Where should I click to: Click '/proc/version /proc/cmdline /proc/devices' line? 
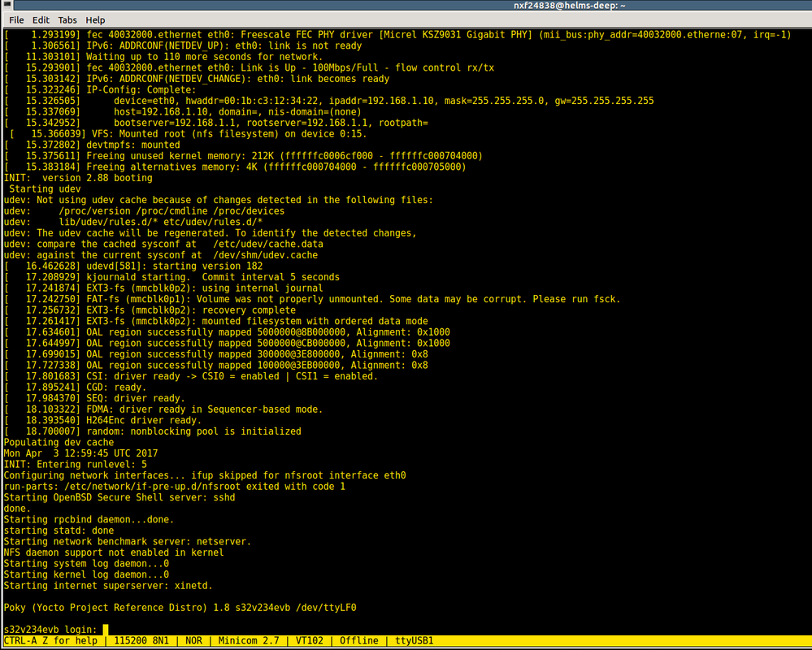[x=144, y=211]
